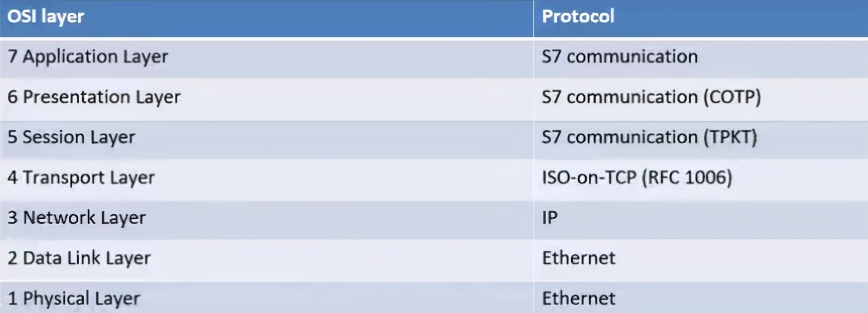Screen dimensions: 868x313
Task: Click the Protocol column header
Action: [x=701, y=18]
